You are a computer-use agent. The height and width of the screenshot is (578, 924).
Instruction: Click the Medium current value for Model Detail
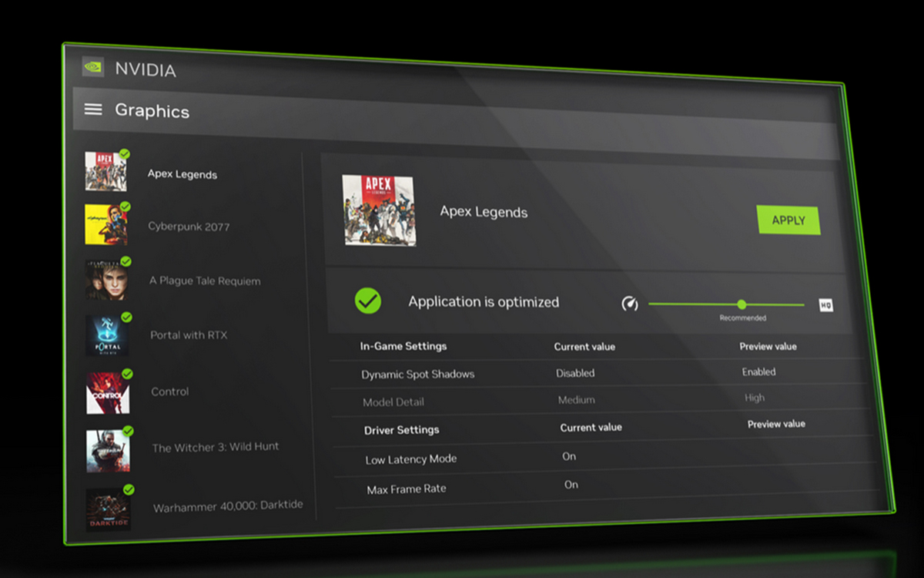tap(577, 400)
